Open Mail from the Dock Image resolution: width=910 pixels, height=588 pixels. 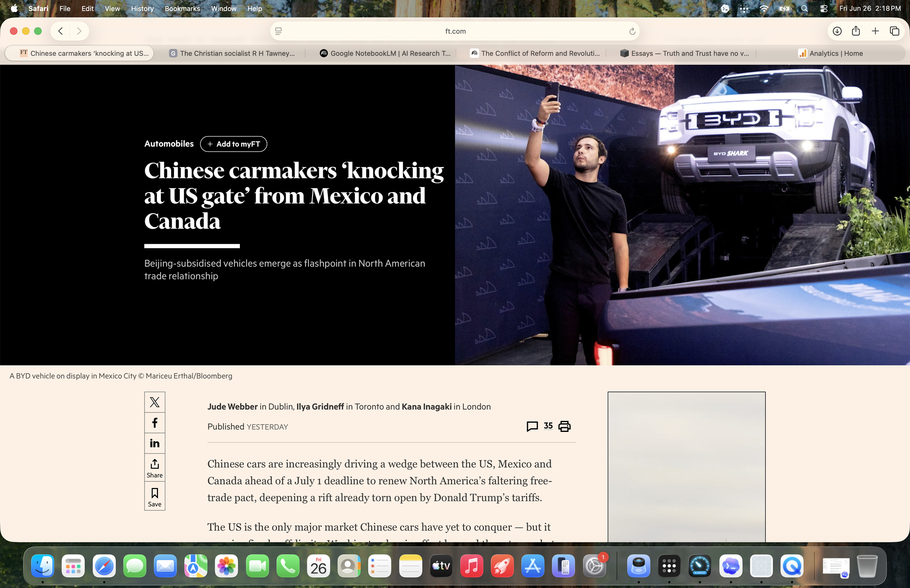pos(165,565)
